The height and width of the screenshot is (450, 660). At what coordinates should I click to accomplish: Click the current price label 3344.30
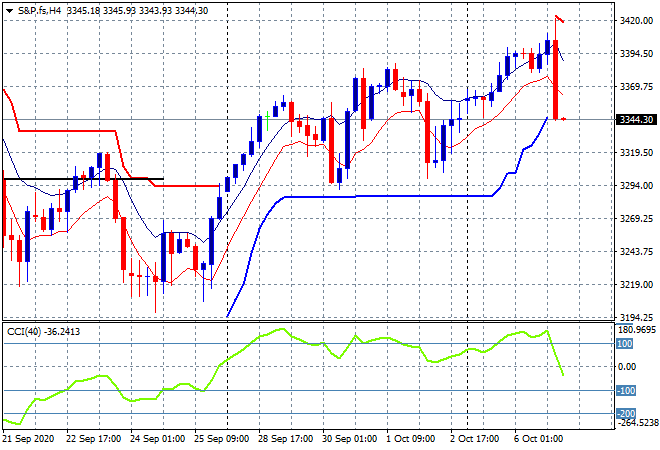point(636,120)
